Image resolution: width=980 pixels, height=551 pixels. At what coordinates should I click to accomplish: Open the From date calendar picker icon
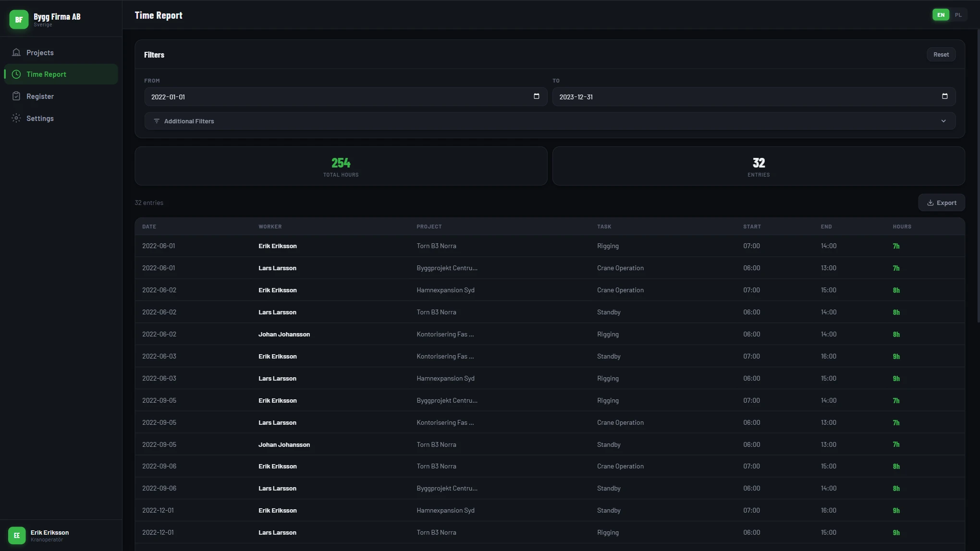point(537,96)
